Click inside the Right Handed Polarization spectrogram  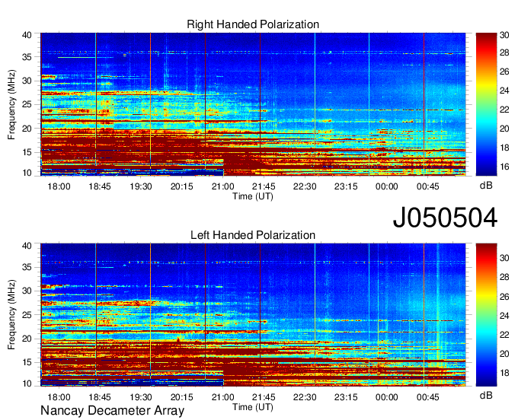point(253,104)
